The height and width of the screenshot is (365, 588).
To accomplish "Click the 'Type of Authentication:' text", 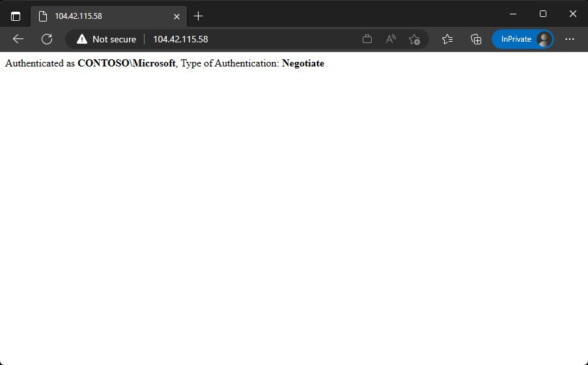I will [x=231, y=63].
